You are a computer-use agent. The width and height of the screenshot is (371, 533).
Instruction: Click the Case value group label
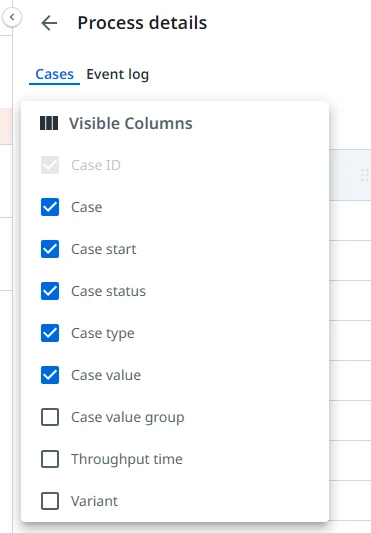click(128, 417)
